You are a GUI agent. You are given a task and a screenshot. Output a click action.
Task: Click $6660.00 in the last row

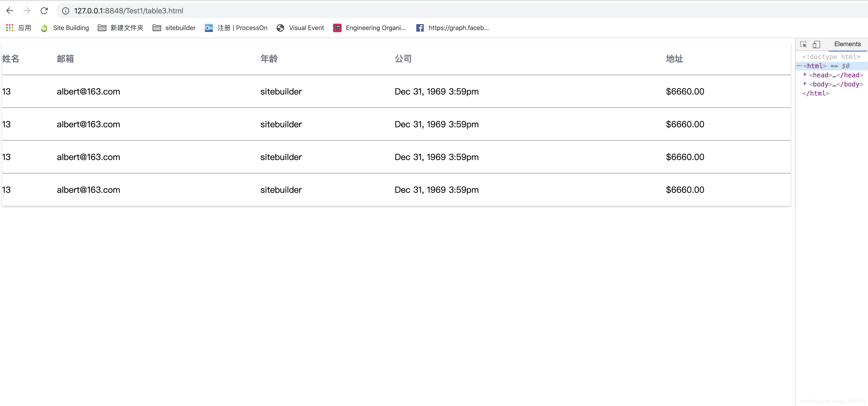click(x=685, y=190)
